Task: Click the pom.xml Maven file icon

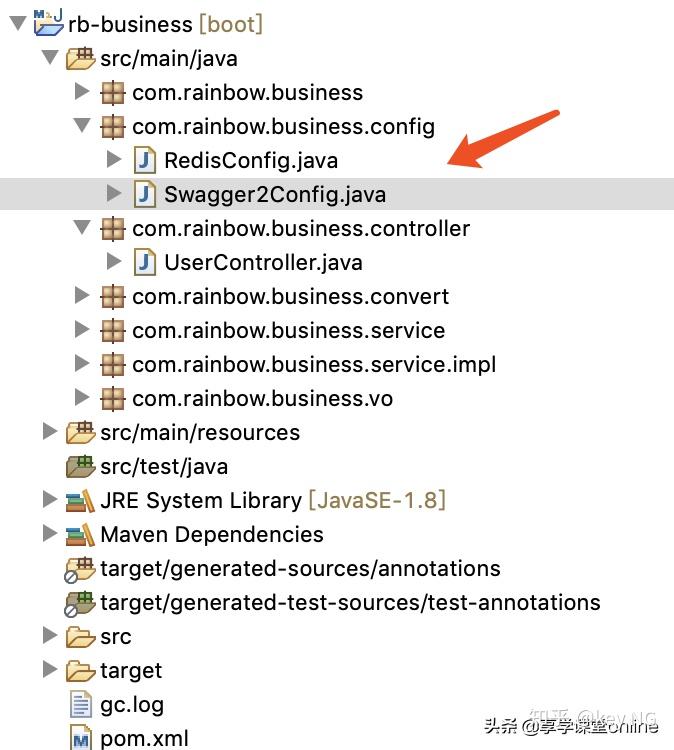Action: click(80, 738)
